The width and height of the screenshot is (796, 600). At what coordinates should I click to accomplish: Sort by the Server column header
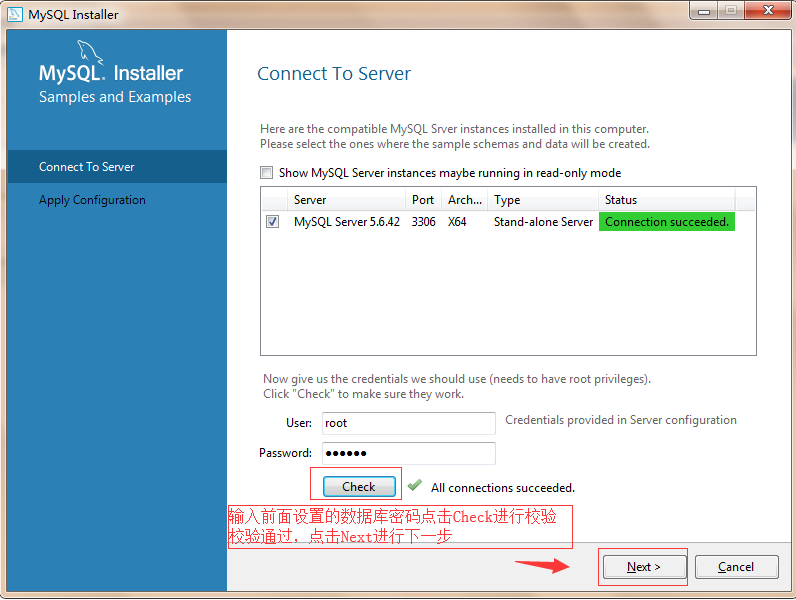tap(346, 199)
